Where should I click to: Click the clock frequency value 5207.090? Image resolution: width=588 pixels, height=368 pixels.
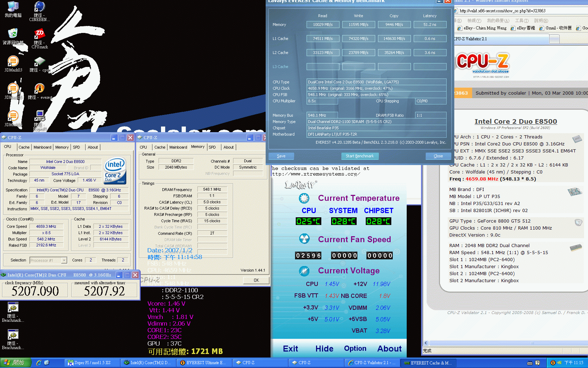pyautogui.click(x=35, y=291)
